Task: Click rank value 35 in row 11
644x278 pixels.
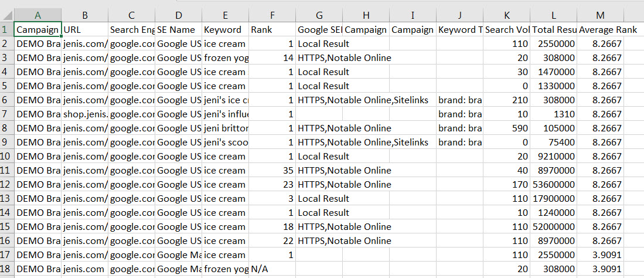Action: [x=272, y=170]
